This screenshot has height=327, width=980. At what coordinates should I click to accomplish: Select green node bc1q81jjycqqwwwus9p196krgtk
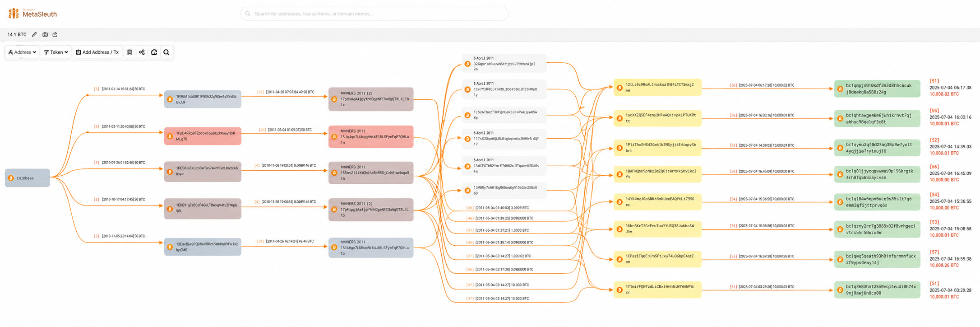tap(877, 174)
